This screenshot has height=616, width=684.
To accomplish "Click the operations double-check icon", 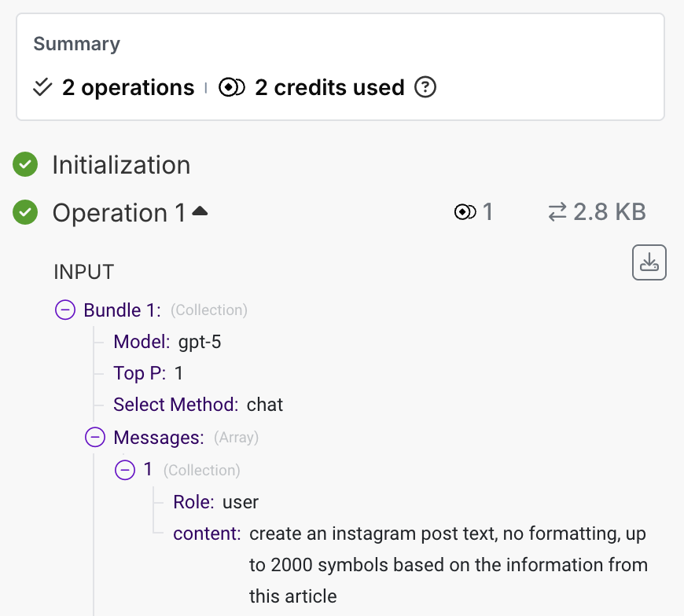I will pyautogui.click(x=42, y=87).
